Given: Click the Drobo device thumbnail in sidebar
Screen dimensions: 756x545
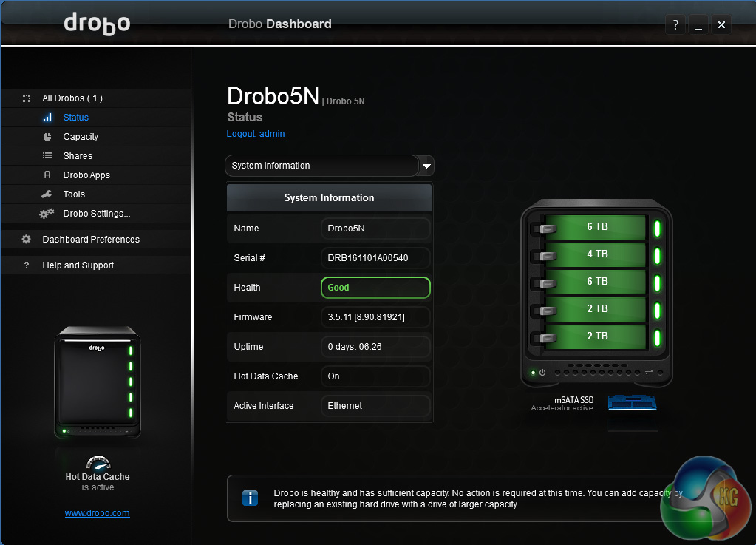Looking at the screenshot, I should 98,382.
